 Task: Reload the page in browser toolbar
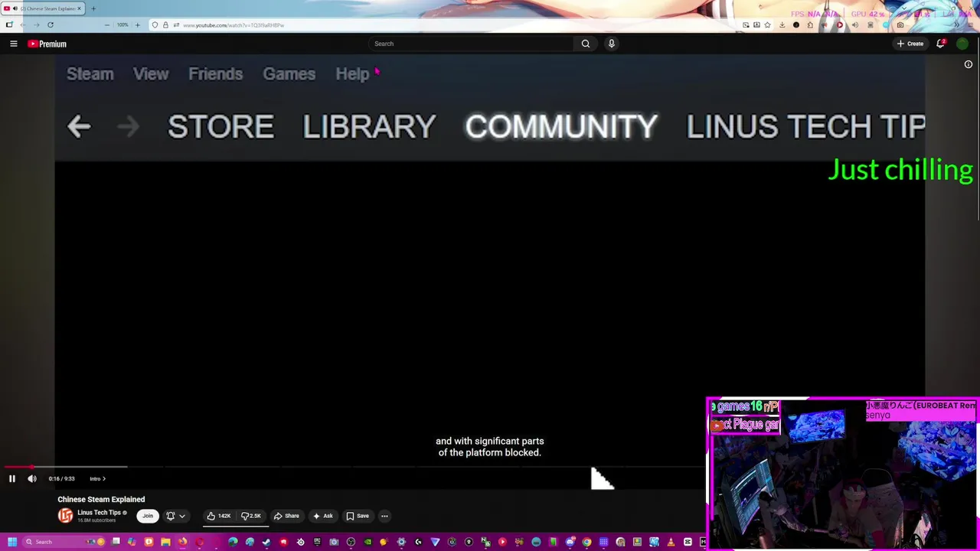51,25
